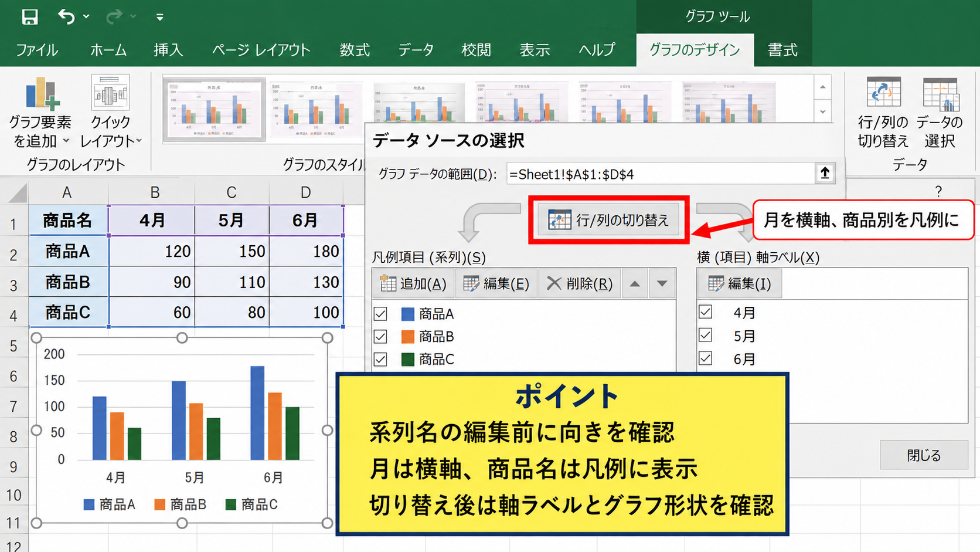Select cell B2 containing 120
Viewport: 980px width, 552px height.
tap(152, 251)
